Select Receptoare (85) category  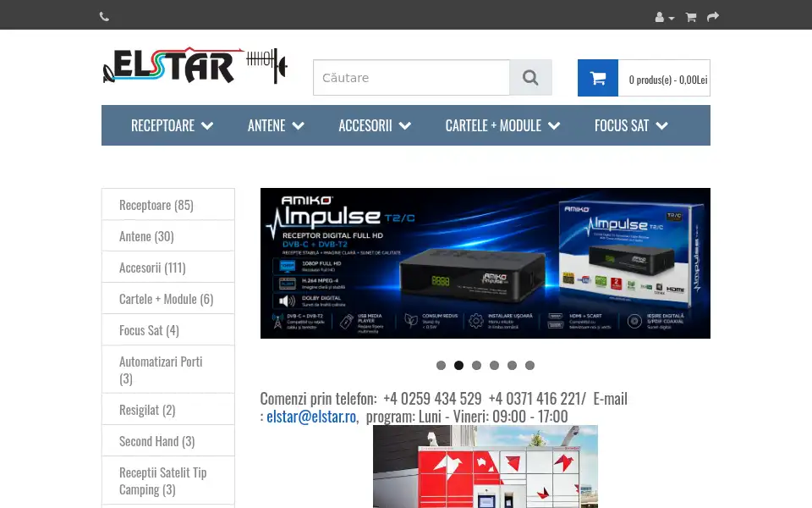(168, 205)
